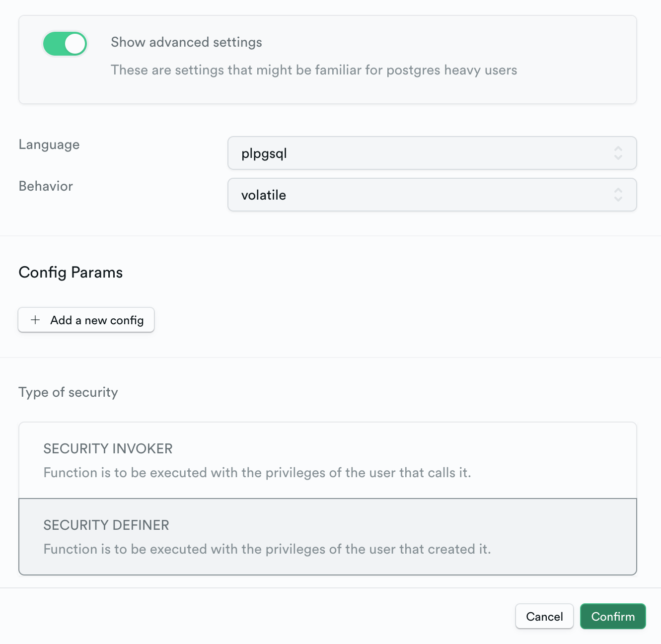Image resolution: width=661 pixels, height=644 pixels.
Task: Click the Type of security label
Action: 68,392
